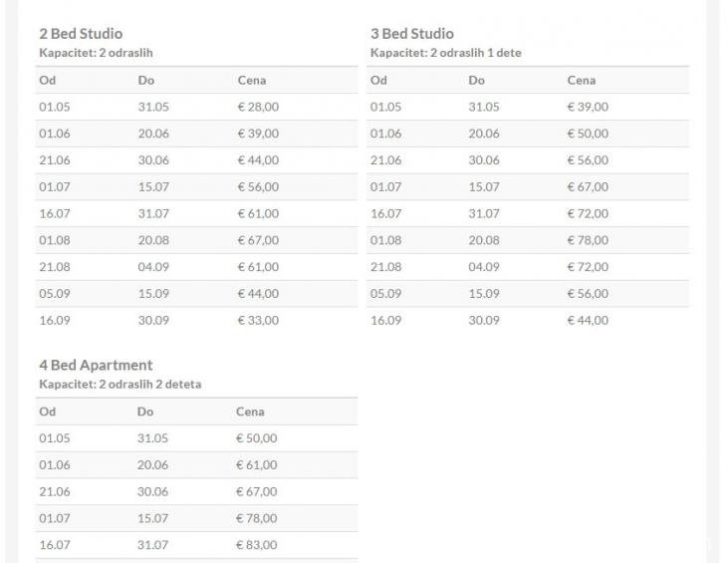Click 'Kapacitet: 2 odraslih' under 2 Bed Studio
728x563 pixels.
96,53
